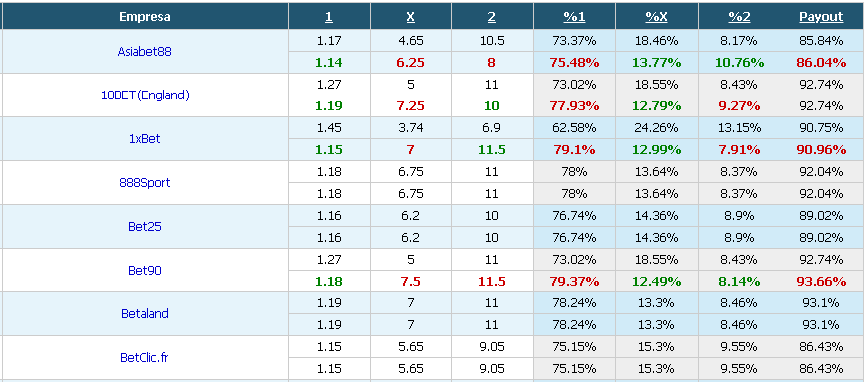Sort by the %2 column header
The width and height of the screenshot is (868, 382).
coord(739,17)
